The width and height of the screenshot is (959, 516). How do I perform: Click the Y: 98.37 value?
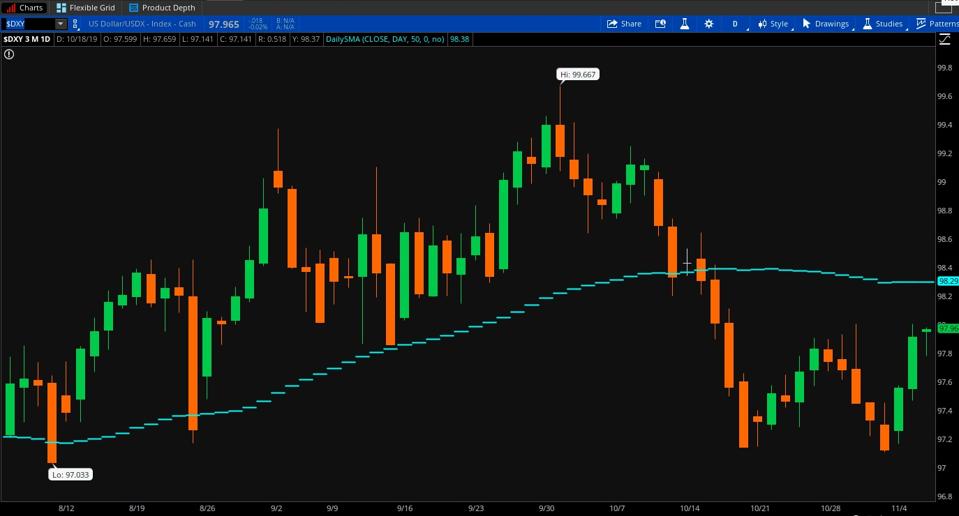pos(306,39)
